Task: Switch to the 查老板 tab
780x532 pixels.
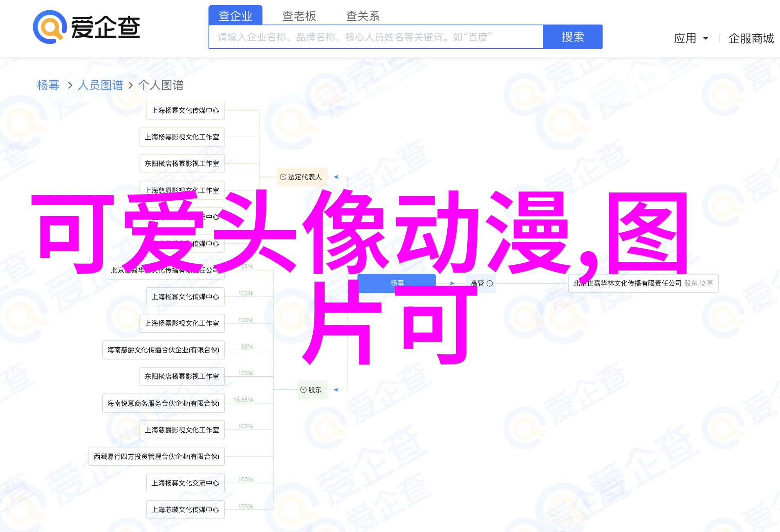Action: 299,16
